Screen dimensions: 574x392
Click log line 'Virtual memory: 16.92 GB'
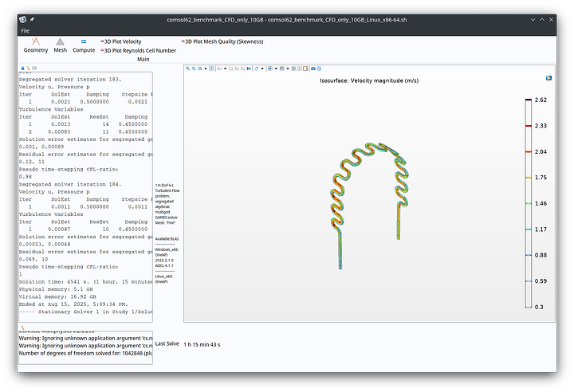click(57, 297)
